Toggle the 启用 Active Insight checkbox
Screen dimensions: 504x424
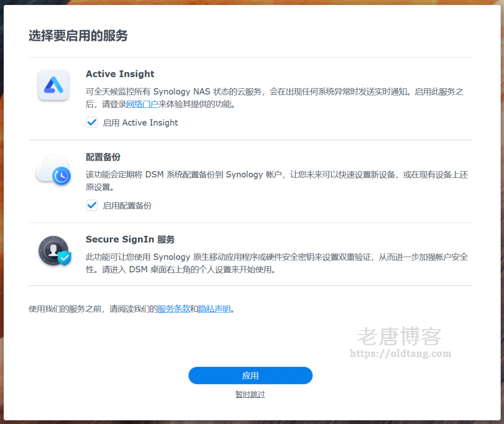[x=92, y=123]
